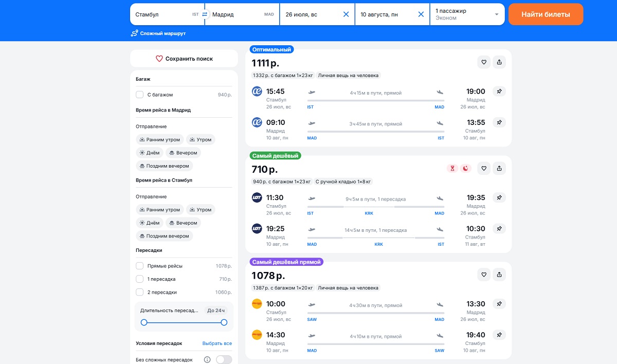Click the night transfer moon badge
The image size is (617, 364).
tap(466, 168)
